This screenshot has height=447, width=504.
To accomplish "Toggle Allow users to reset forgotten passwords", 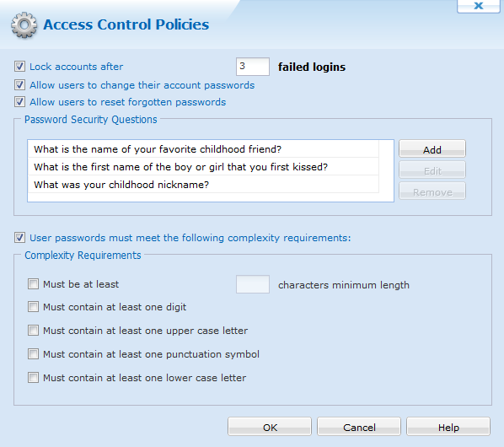I will point(19,102).
